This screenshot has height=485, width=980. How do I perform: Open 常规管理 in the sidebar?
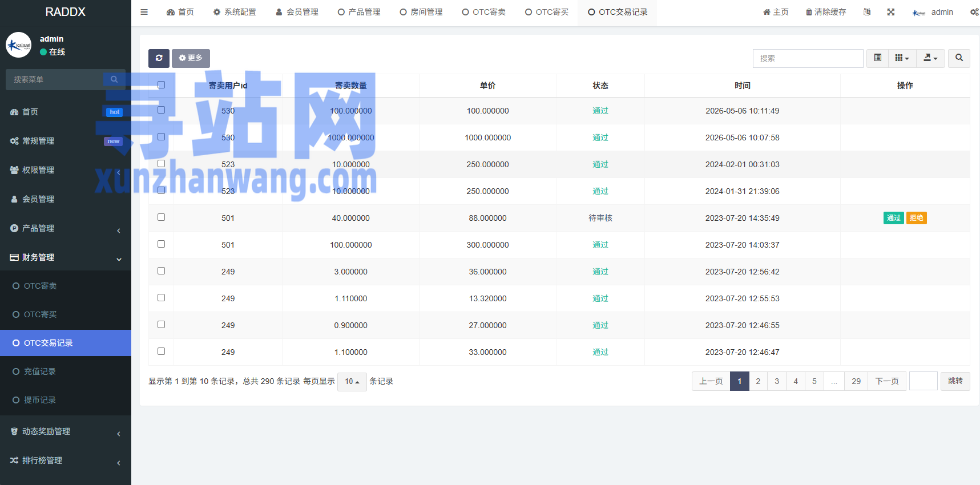point(66,141)
